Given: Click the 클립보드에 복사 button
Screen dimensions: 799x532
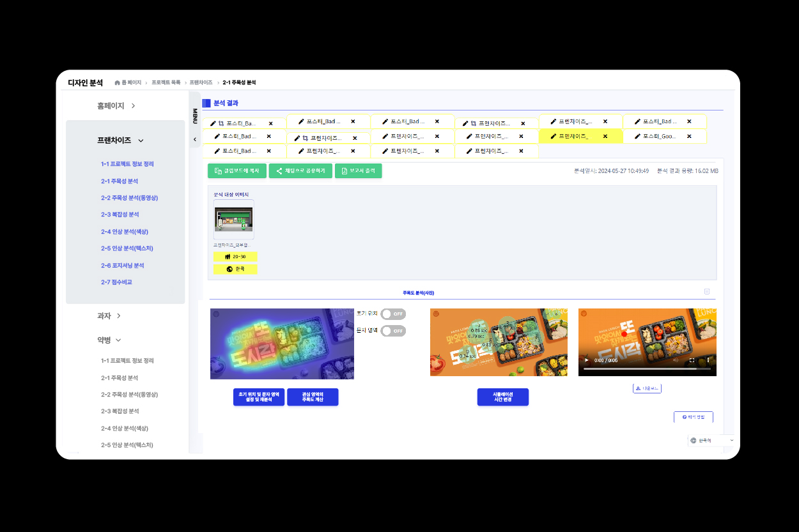Looking at the screenshot, I should click(x=237, y=171).
